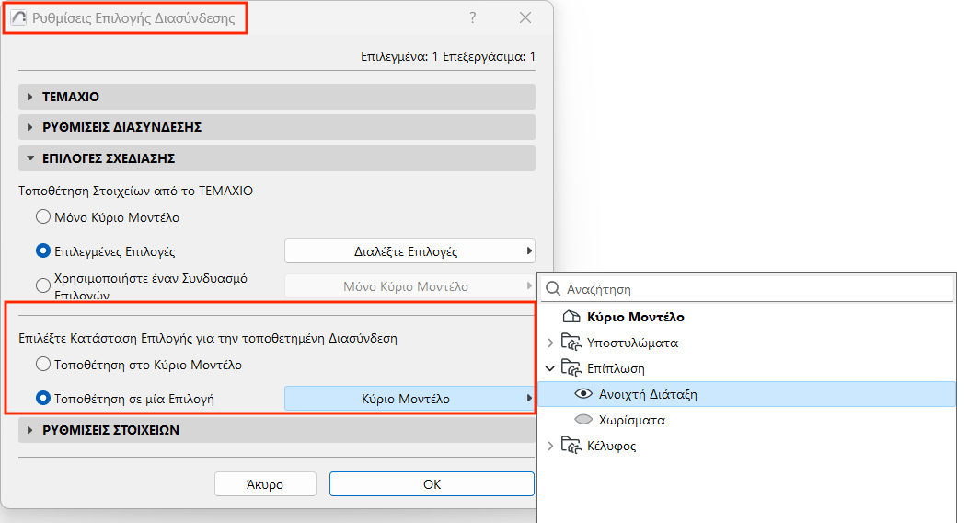
Task: Select Χρησιμοποιήστε έναν Συνδυασμό Επιλογών radio button
Action: [43, 285]
